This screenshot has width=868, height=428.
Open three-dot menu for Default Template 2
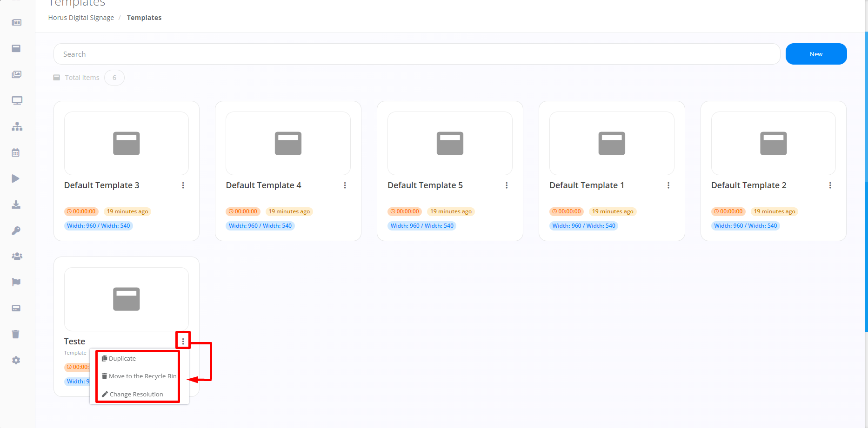point(830,185)
